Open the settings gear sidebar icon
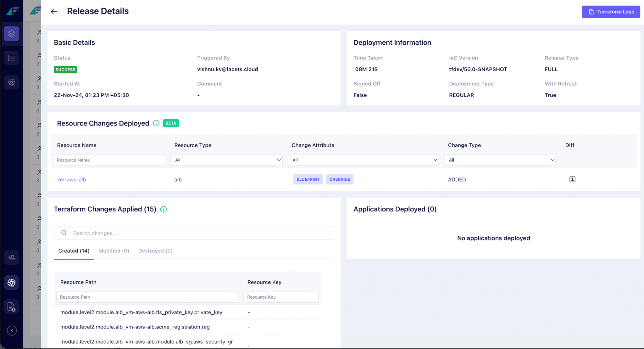Viewport: 644px width, 349px height. 12,82
